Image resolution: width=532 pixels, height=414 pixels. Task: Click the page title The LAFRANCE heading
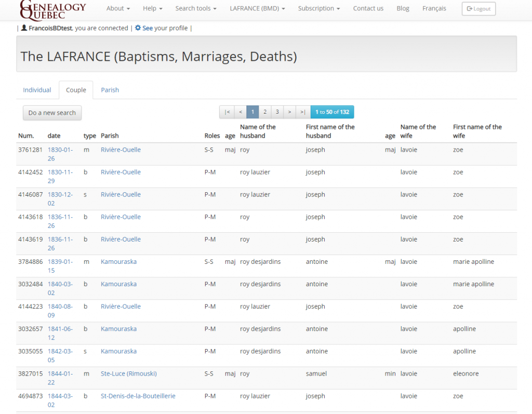pos(158,56)
